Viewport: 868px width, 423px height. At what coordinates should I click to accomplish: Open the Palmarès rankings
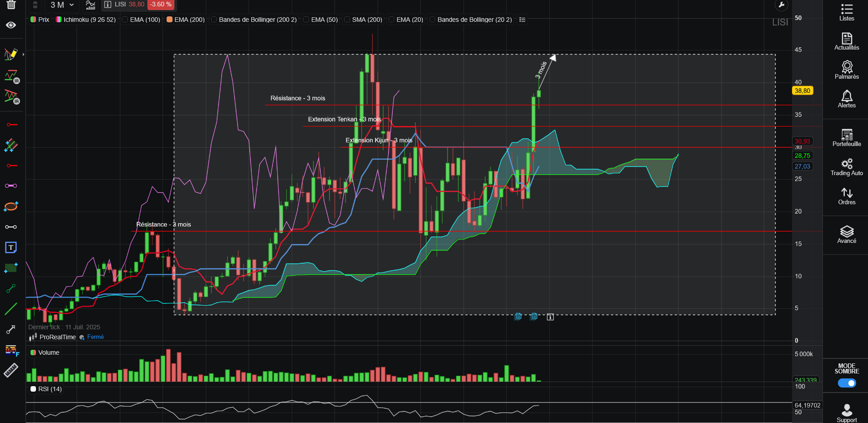[x=847, y=70]
